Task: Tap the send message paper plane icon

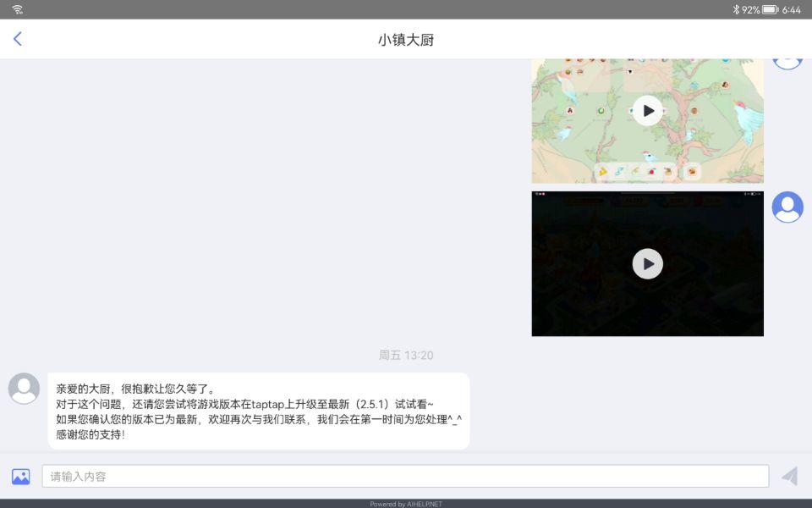Action: tap(790, 476)
